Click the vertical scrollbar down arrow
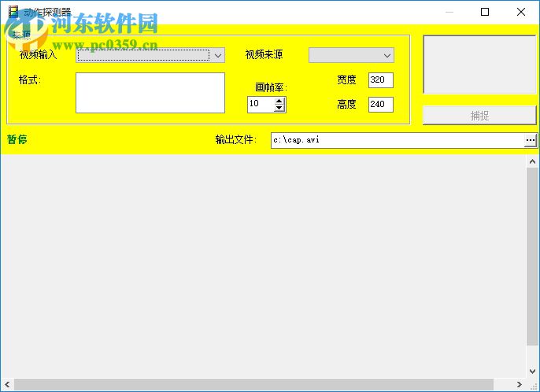Image resolution: width=540 pixels, height=392 pixels. (x=532, y=372)
